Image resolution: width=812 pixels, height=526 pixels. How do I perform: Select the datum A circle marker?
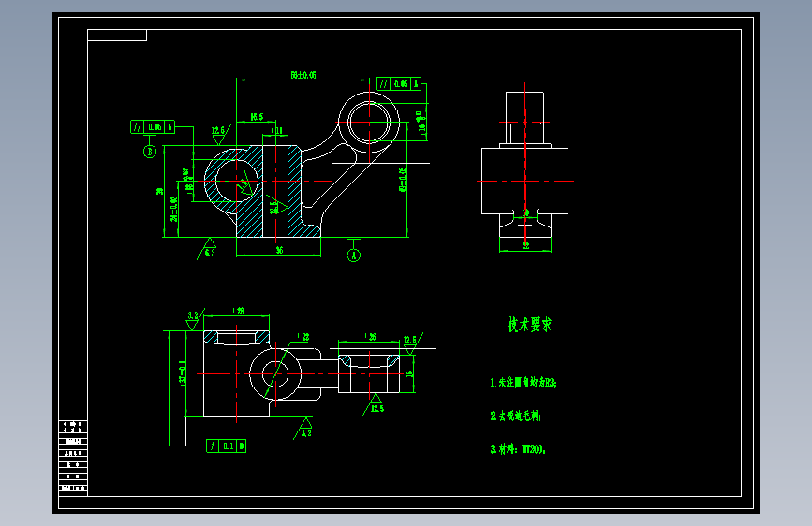pos(354,256)
